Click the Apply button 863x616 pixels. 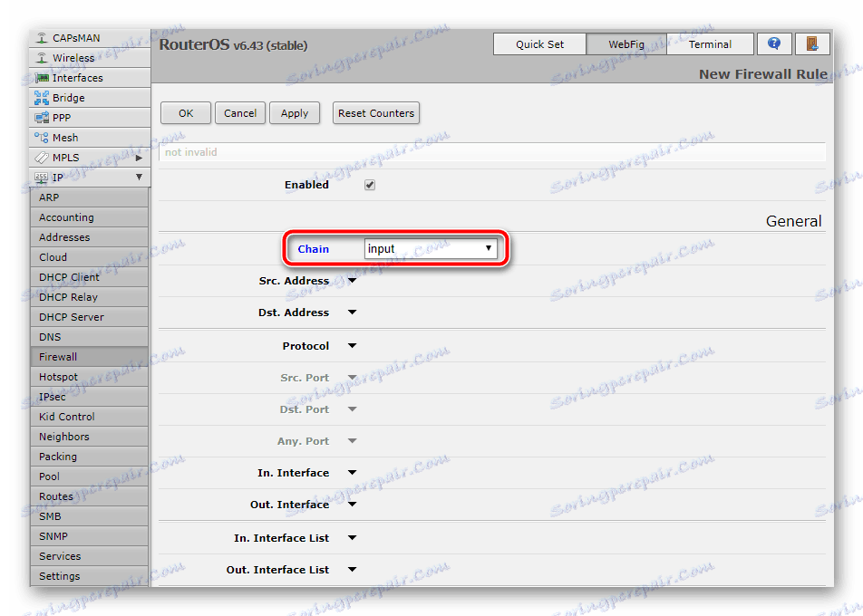click(295, 112)
